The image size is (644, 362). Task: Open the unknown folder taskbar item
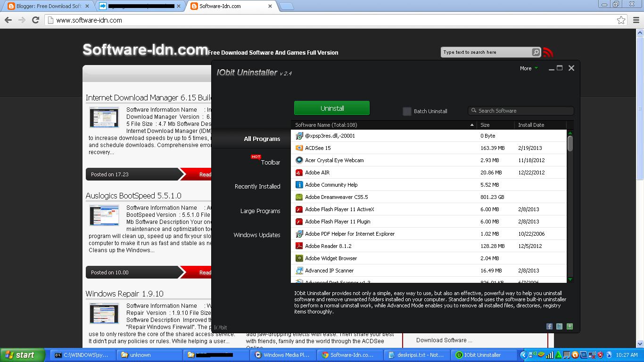pos(149,355)
